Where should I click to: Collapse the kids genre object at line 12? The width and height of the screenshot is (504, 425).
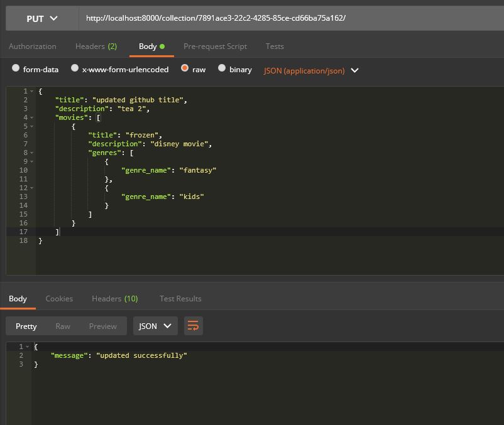coord(32,188)
